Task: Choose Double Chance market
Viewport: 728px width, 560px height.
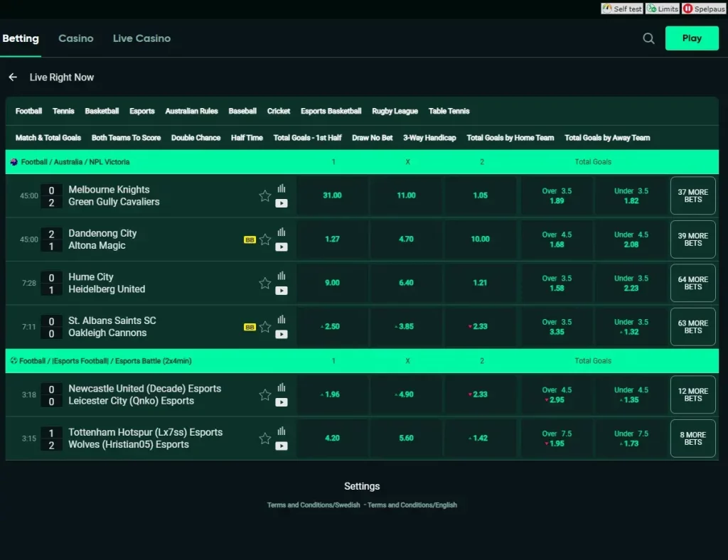Action: (196, 138)
